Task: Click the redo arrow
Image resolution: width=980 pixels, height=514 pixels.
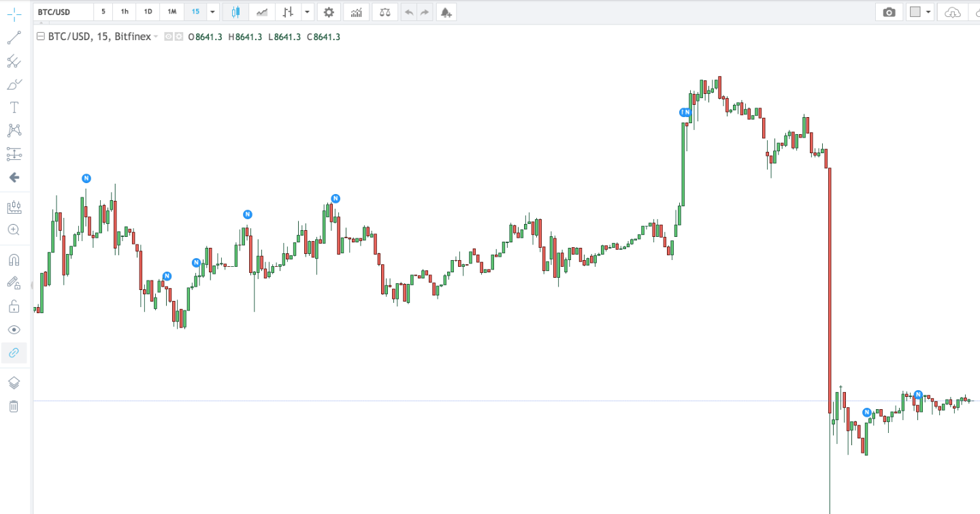Action: click(x=425, y=12)
